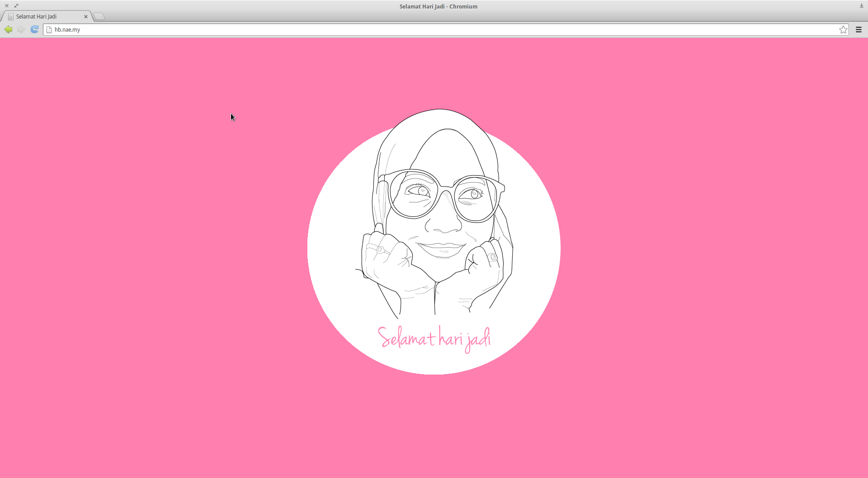Focus the address bar showing hb.nae.my
The height and width of the screenshot is (478, 868).
[407, 30]
